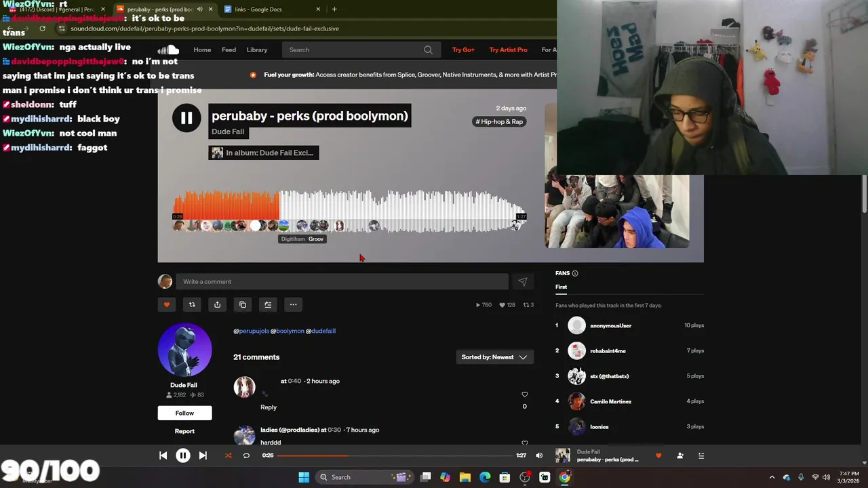Open the @perupujols mention link
Screen dimensions: 868x488
pyautogui.click(x=252, y=331)
